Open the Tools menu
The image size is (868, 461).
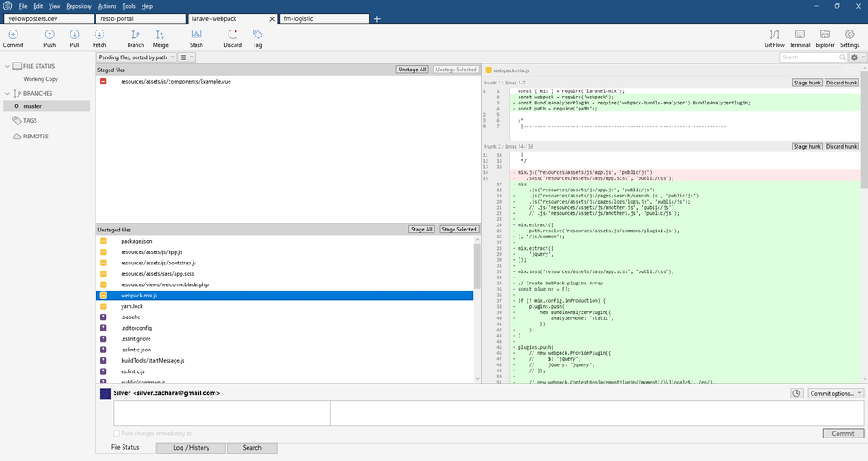129,6
